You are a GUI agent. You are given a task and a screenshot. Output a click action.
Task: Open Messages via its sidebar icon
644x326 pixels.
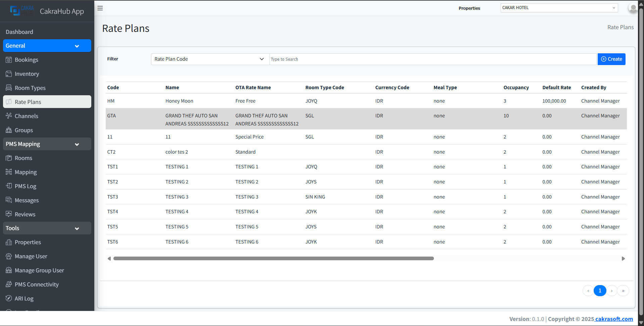[x=9, y=200]
